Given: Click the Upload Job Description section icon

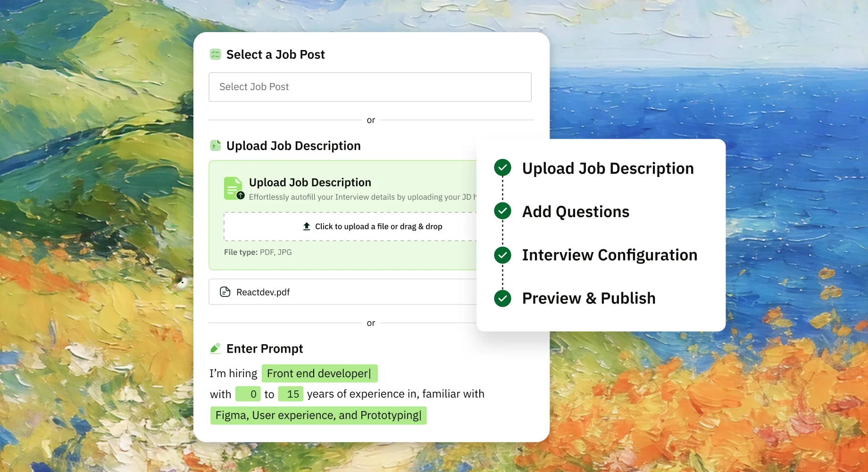Looking at the screenshot, I should tap(215, 145).
